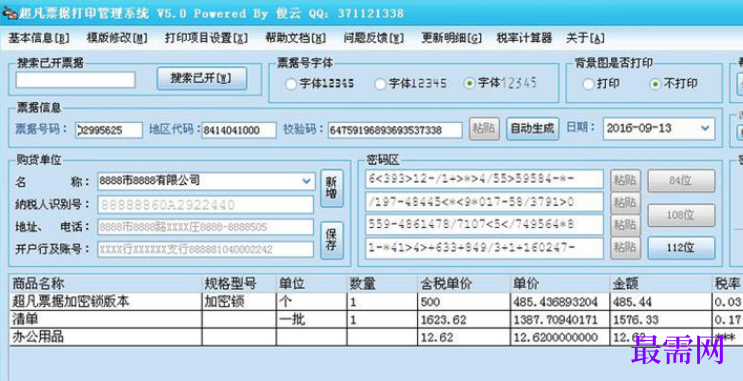Image resolution: width=743 pixels, height=381 pixels.
Task: Click the 纳税人识别号 field
Action: 206,205
